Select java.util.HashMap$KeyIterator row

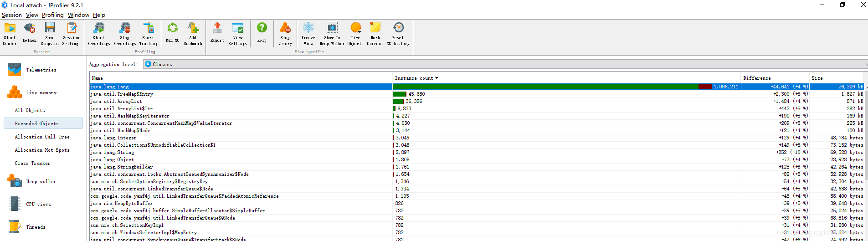(x=477, y=116)
